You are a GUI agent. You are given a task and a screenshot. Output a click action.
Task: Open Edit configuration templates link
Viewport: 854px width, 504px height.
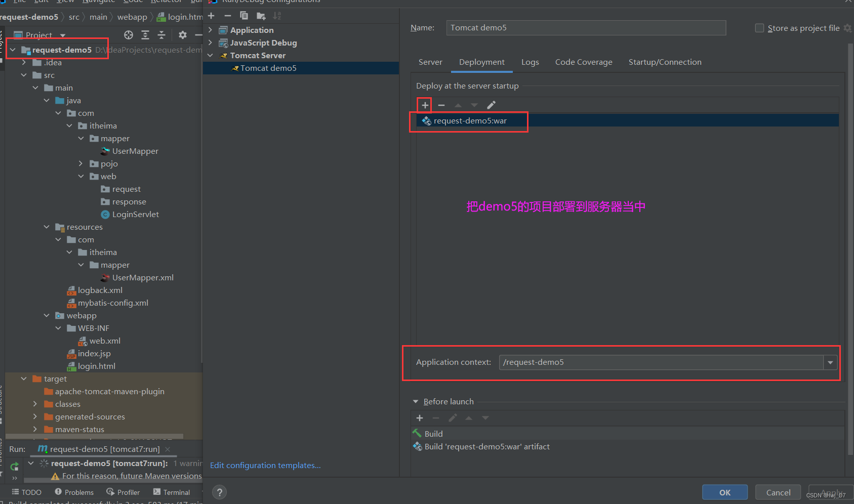tap(265, 465)
